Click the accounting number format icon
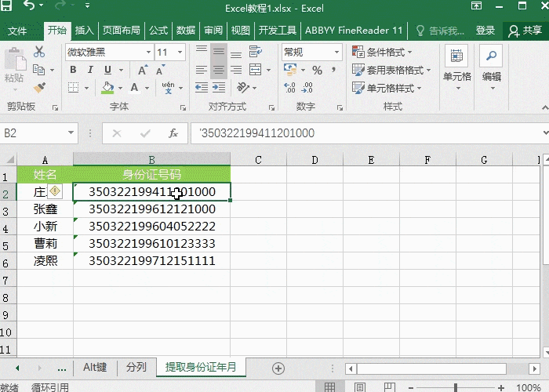Image resolution: width=549 pixels, height=392 pixels. coord(290,69)
